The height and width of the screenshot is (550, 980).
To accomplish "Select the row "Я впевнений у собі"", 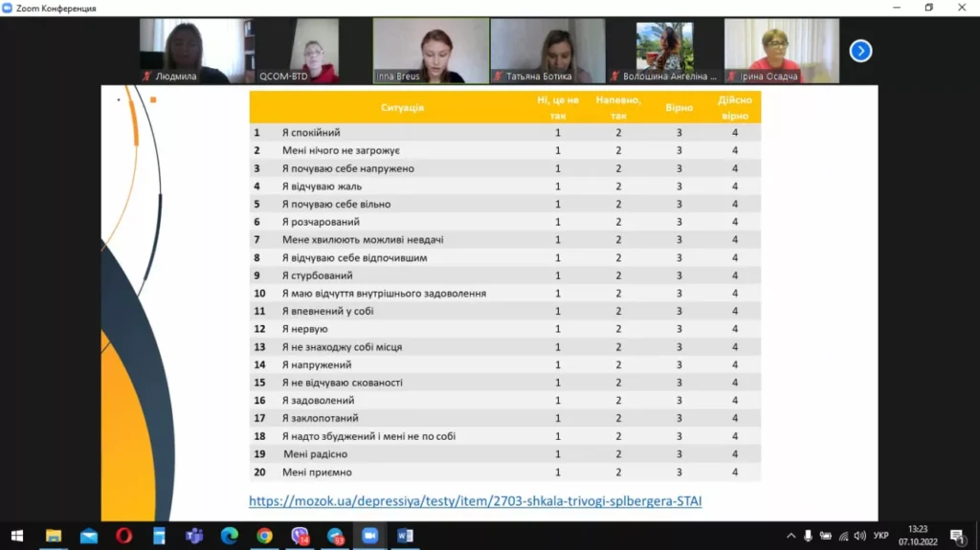I will [x=505, y=311].
